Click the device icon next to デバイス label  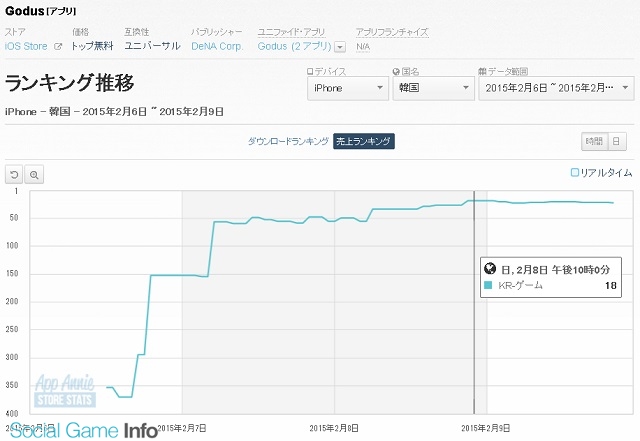click(x=310, y=72)
